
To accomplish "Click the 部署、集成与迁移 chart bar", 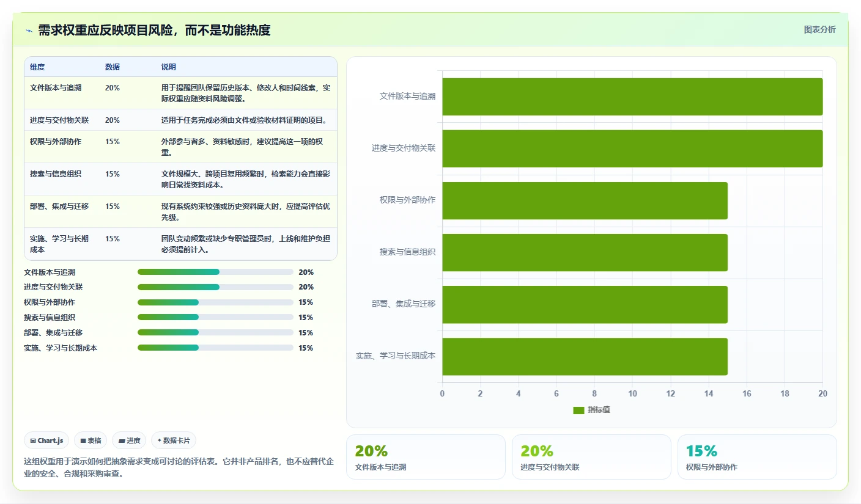I will tap(585, 304).
